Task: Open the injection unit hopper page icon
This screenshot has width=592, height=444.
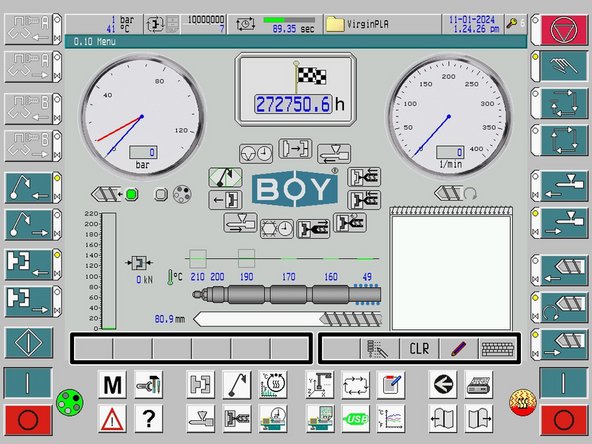Action: (200, 419)
